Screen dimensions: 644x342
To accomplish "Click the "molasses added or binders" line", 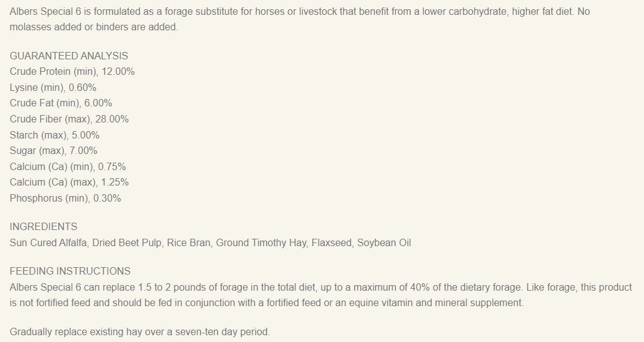I will pos(94,28).
